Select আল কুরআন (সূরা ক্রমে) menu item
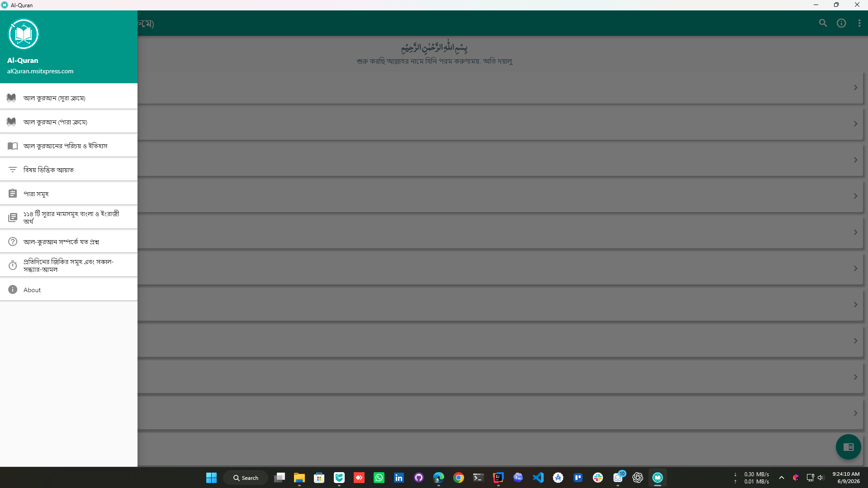868x488 pixels. coord(69,98)
